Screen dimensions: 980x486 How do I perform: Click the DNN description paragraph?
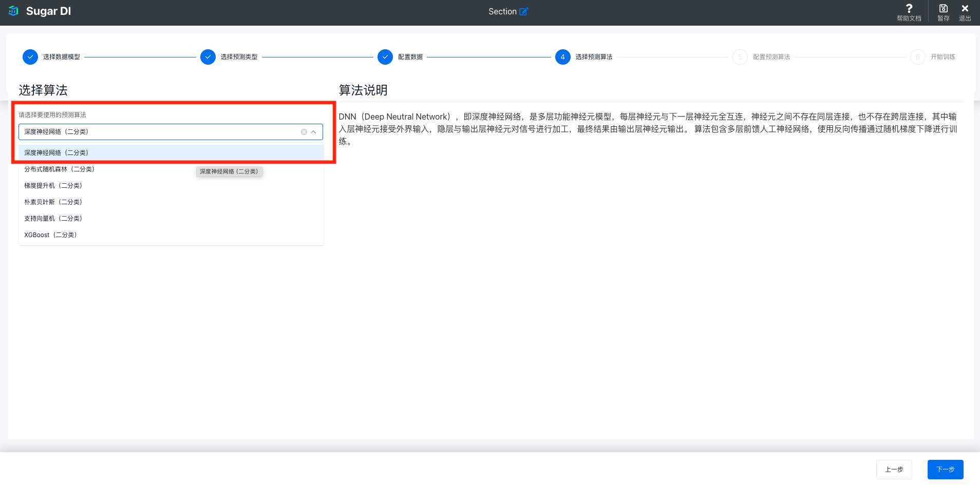pos(648,129)
